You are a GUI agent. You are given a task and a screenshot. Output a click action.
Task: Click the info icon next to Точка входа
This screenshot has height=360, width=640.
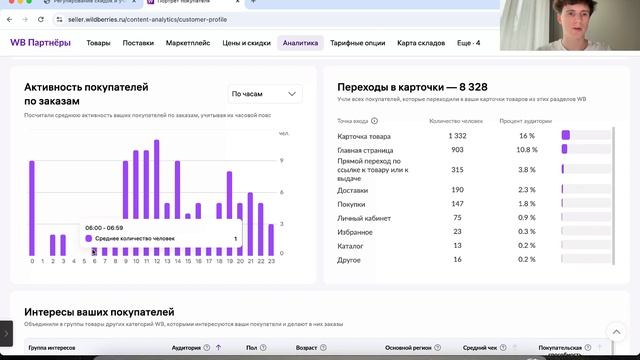pyautogui.click(x=374, y=121)
